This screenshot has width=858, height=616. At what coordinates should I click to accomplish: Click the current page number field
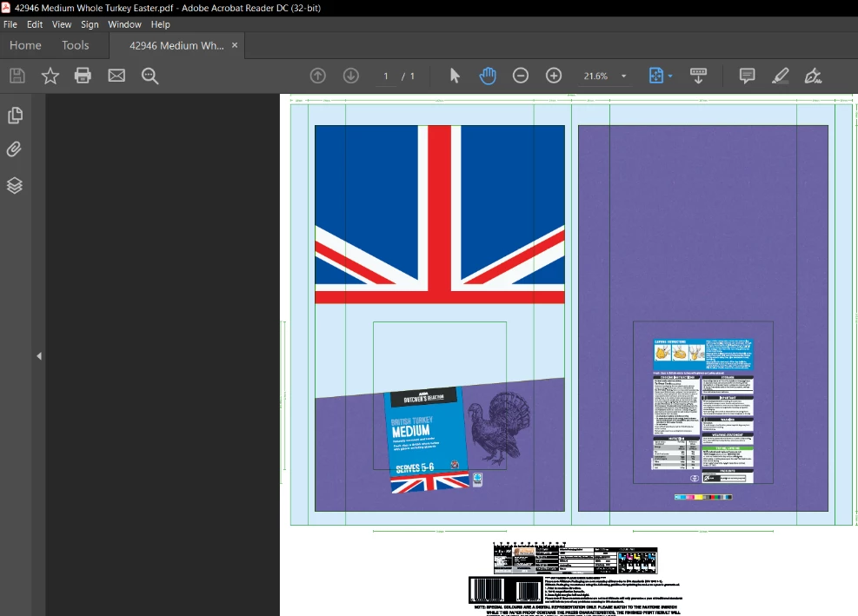tap(386, 76)
